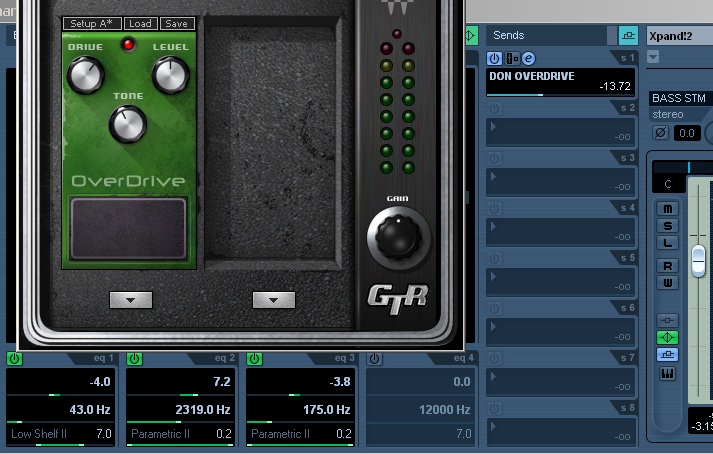Move the channel volume fader handle
This screenshot has width=713, height=454.
[698, 261]
